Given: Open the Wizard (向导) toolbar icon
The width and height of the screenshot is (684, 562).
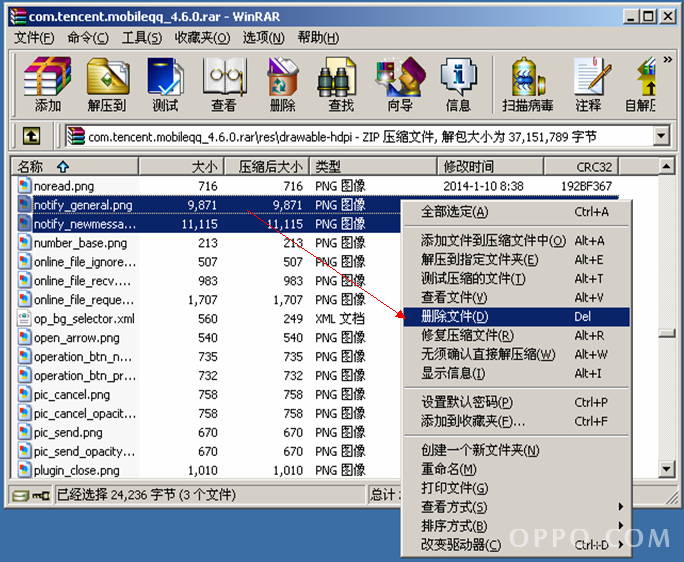Looking at the screenshot, I should coord(400,84).
